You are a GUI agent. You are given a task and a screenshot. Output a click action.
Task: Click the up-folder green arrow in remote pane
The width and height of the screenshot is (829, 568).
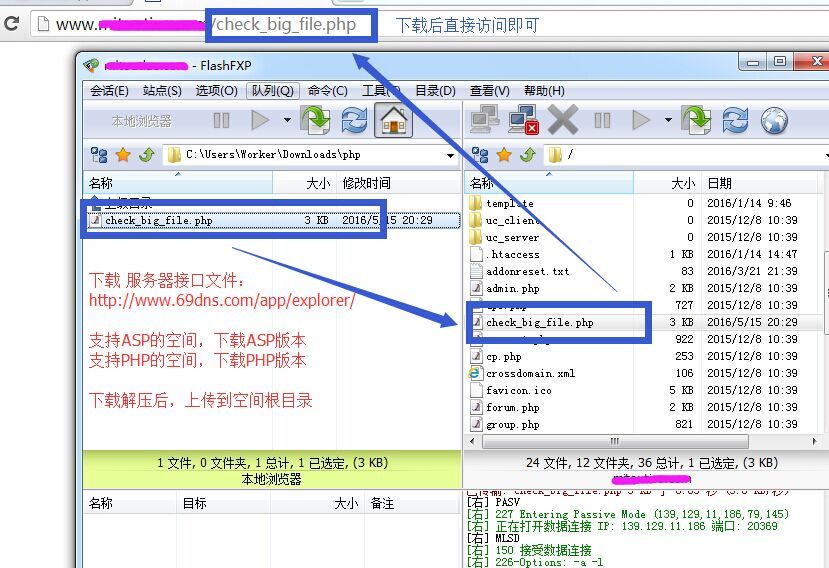coord(527,155)
